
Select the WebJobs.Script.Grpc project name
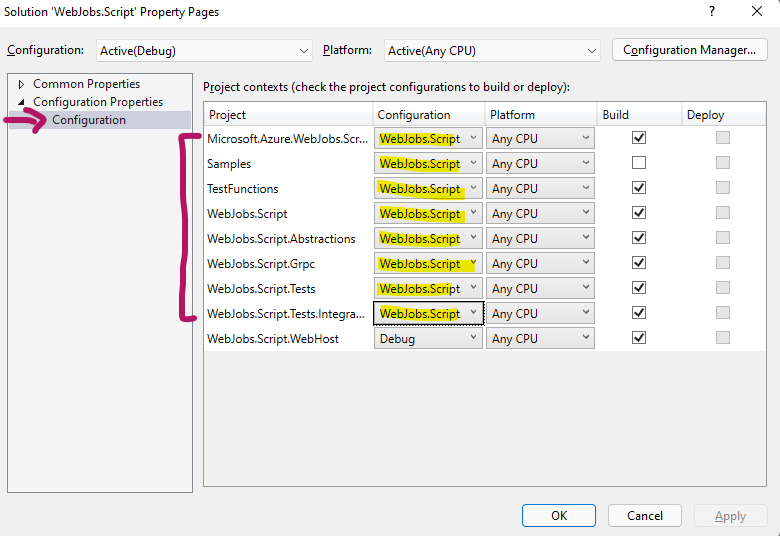261,264
